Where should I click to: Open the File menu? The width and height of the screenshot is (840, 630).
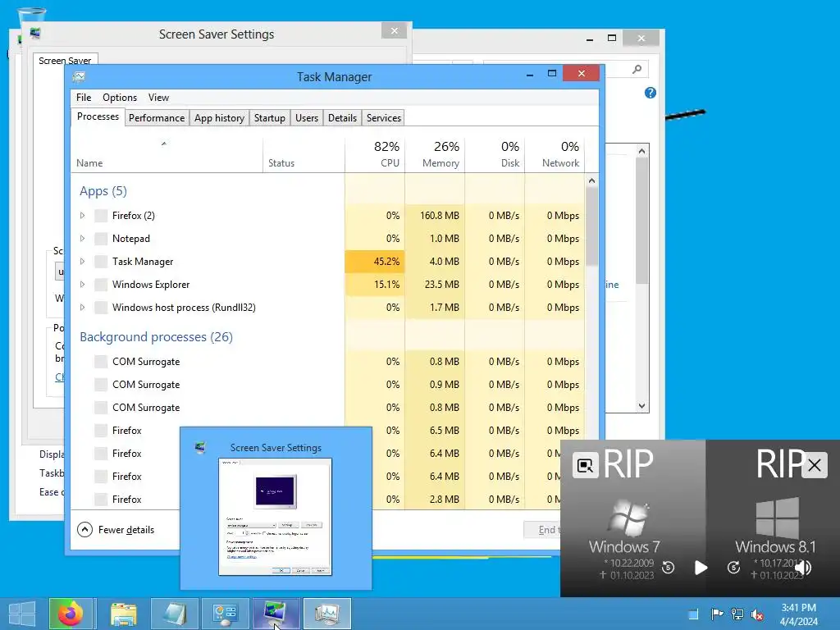(x=84, y=98)
